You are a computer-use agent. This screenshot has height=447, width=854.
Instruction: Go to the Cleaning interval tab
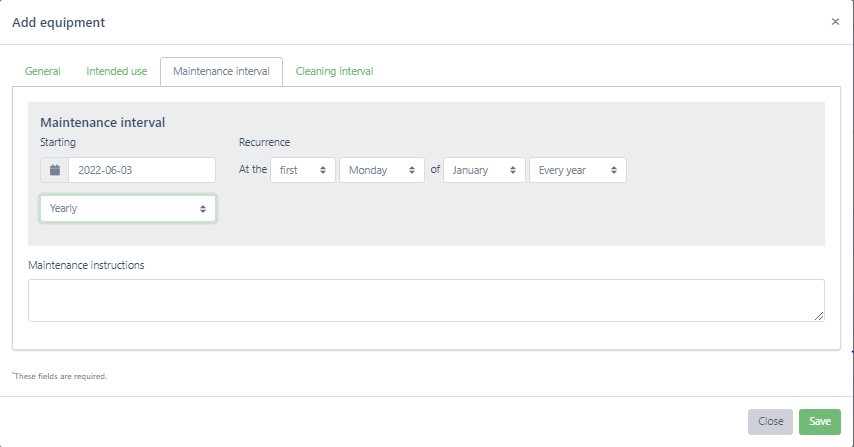pos(334,71)
